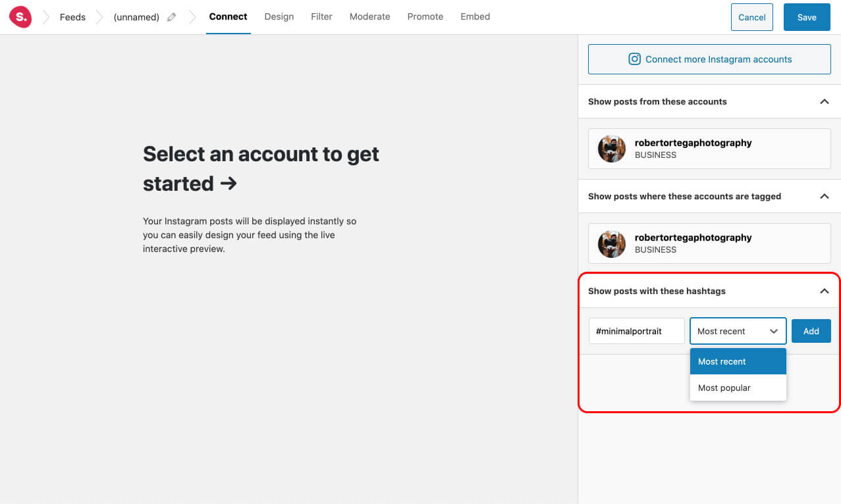Go to the Moderate tab
This screenshot has width=841, height=504.
(x=370, y=16)
